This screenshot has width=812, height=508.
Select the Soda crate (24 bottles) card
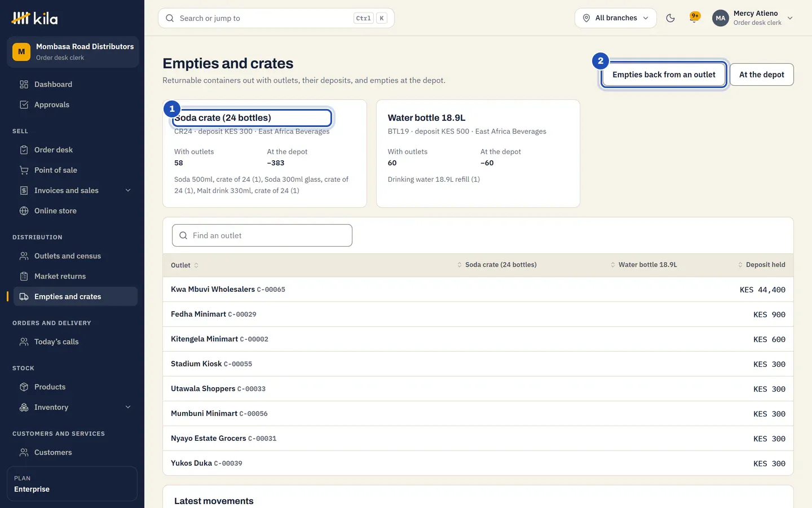(264, 154)
